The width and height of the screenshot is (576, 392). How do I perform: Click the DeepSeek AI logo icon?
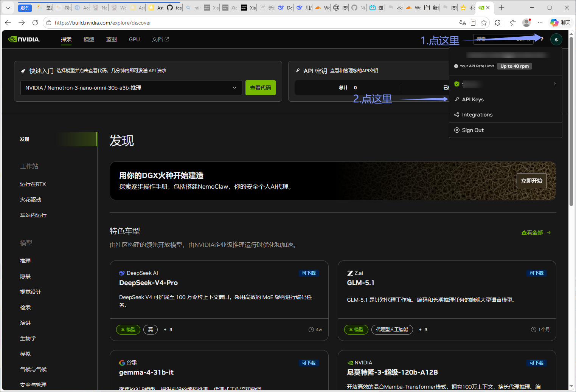(122, 273)
